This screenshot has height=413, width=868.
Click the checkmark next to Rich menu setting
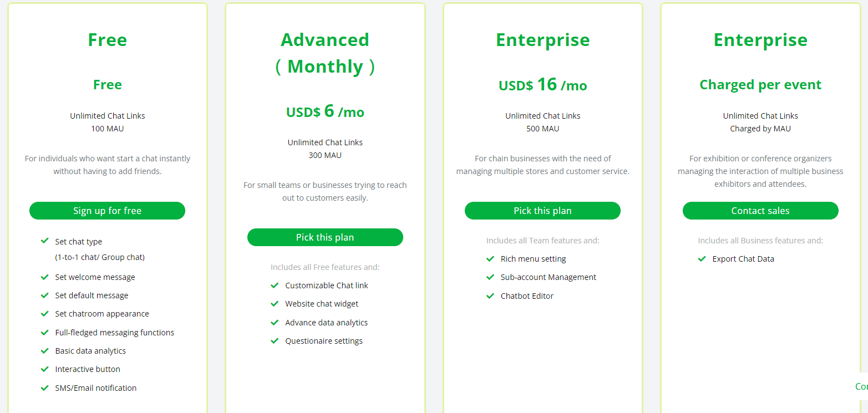click(490, 258)
